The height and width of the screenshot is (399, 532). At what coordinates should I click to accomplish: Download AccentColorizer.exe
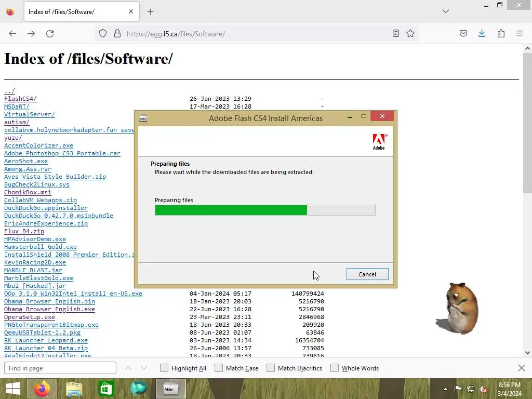pos(38,145)
